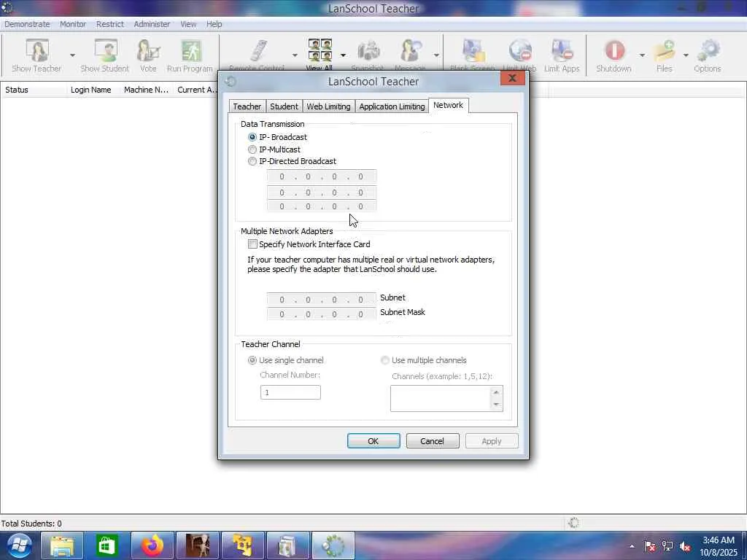Click the Vote toolbar icon
Viewport: 747px width, 560px height.
coord(148,50)
